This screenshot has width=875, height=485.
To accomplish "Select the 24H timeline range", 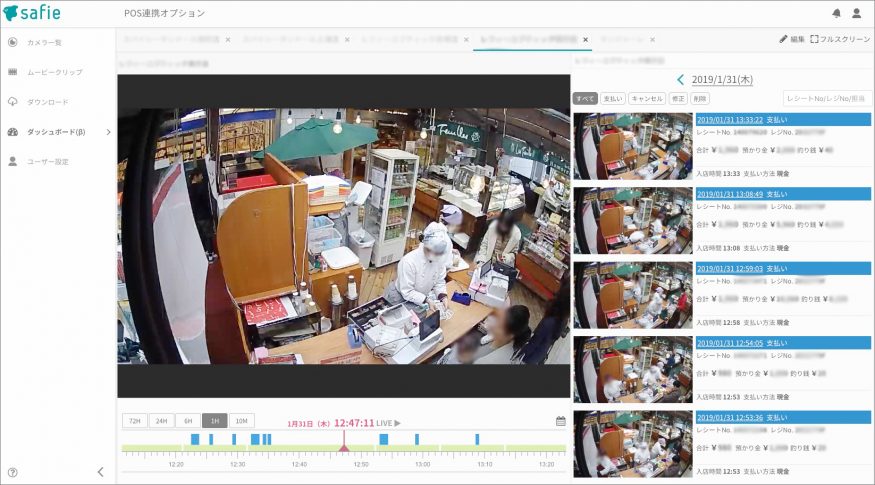I will (x=161, y=421).
